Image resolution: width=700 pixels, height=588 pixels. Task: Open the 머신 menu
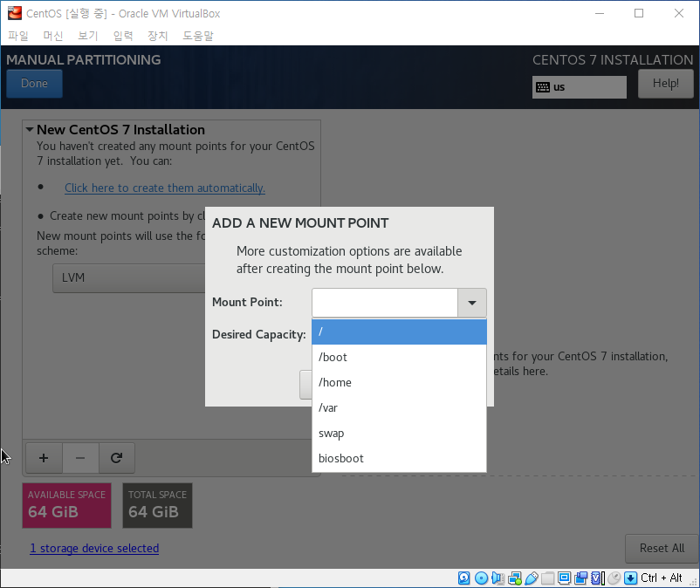pos(53,36)
